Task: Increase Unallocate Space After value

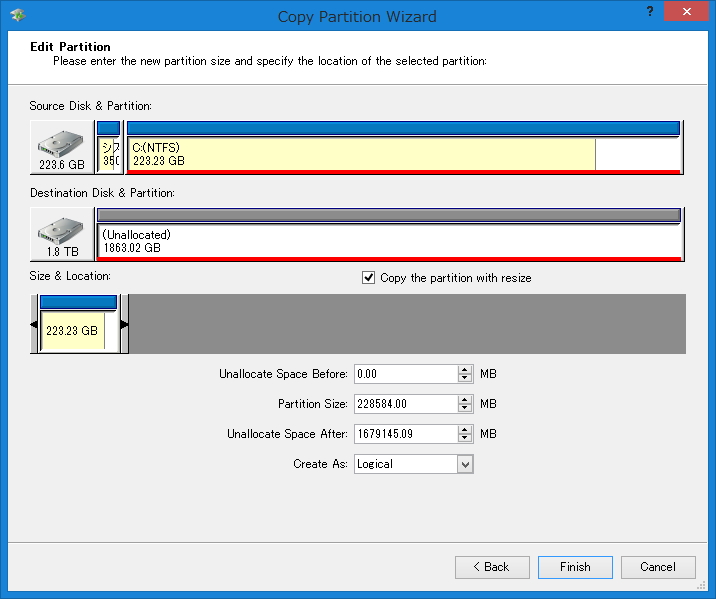Action: [x=465, y=430]
